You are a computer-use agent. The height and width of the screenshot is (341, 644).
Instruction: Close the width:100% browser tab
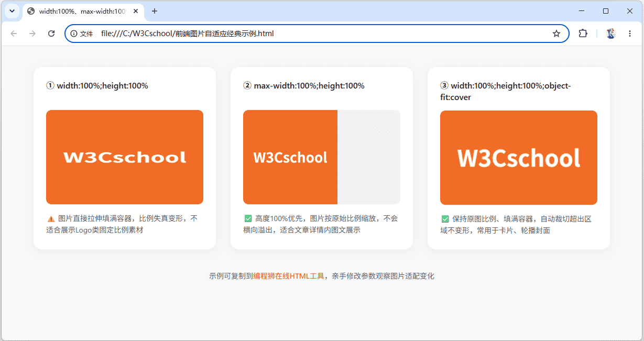pos(135,11)
